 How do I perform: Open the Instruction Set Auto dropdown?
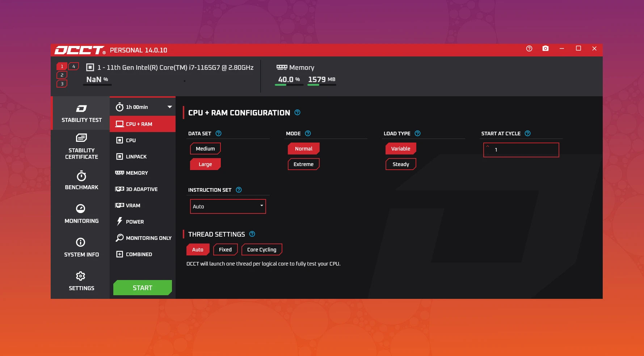click(228, 207)
